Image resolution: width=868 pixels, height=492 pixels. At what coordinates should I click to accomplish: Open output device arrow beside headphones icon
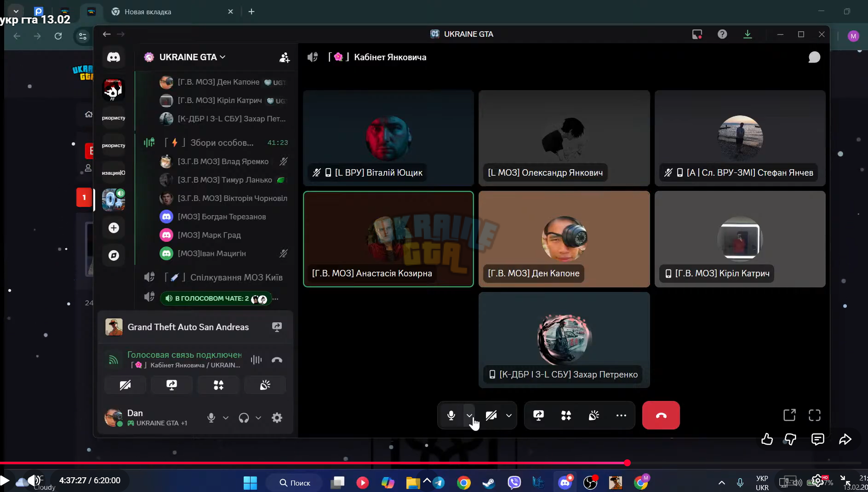(258, 418)
